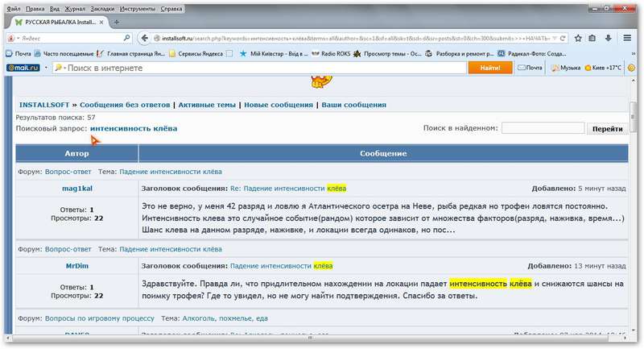The height and width of the screenshot is (349, 644).
Task: Click the Результатов поиска: 57 text
Action: tap(56, 118)
